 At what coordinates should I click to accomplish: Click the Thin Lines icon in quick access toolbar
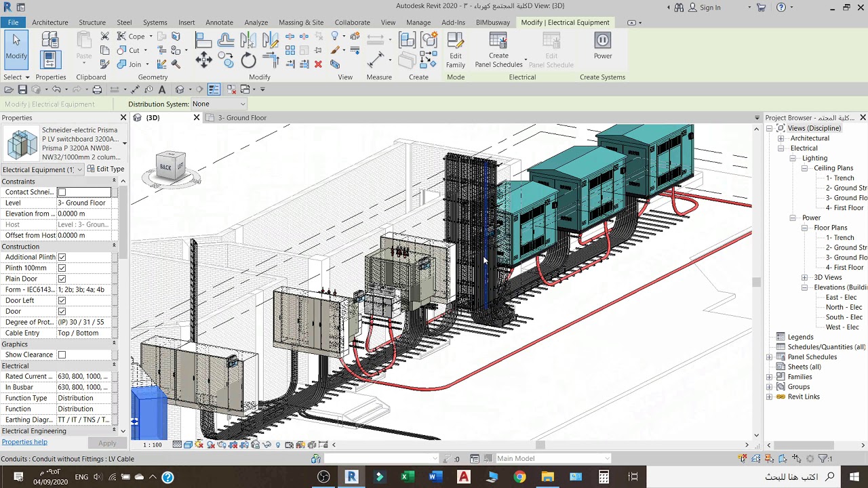pyautogui.click(x=214, y=89)
